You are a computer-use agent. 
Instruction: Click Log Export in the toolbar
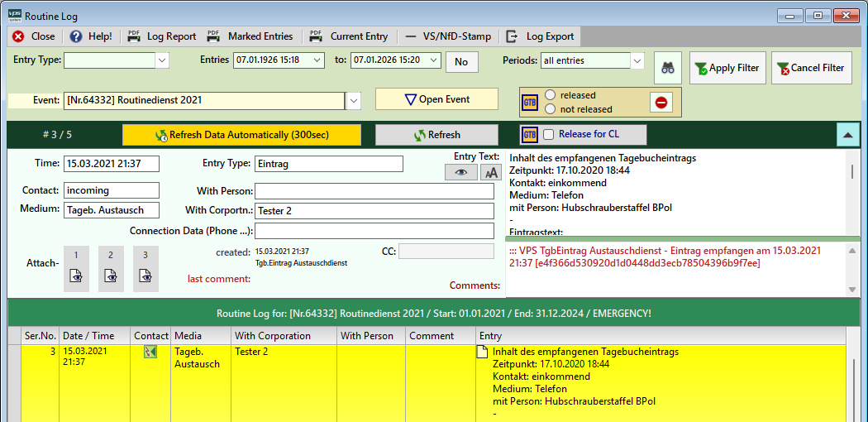coord(542,36)
